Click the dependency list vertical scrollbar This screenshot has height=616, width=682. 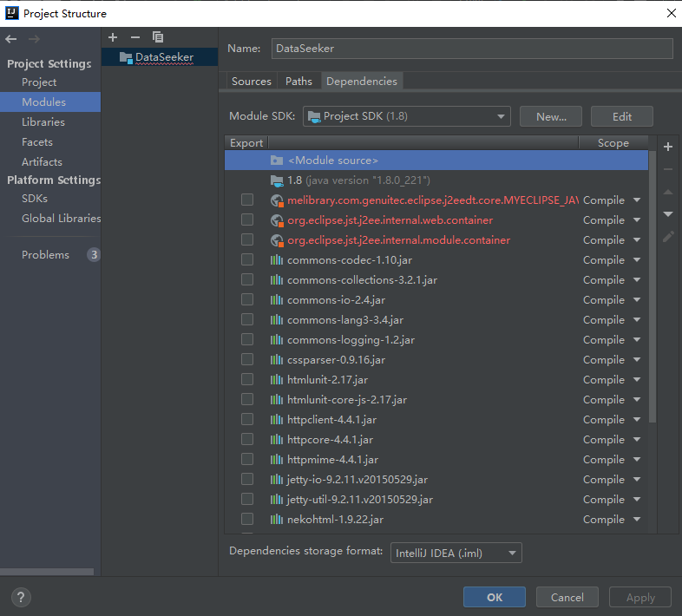tap(652, 287)
